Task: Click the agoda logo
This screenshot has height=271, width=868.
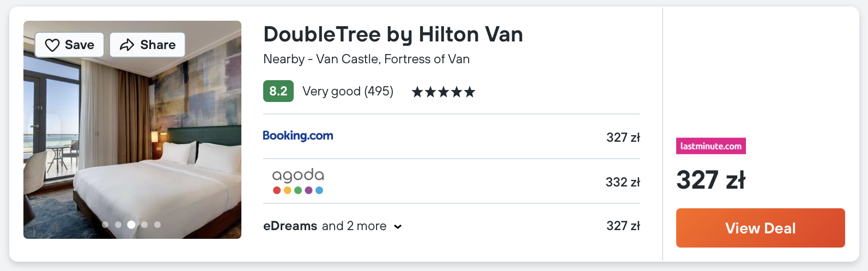Action: coord(298,181)
